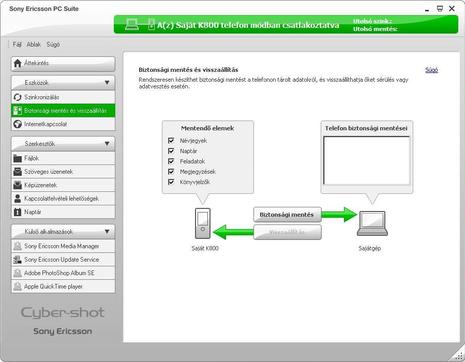Click the Saját K800 phone icon
The image size is (465, 362).
(203, 223)
